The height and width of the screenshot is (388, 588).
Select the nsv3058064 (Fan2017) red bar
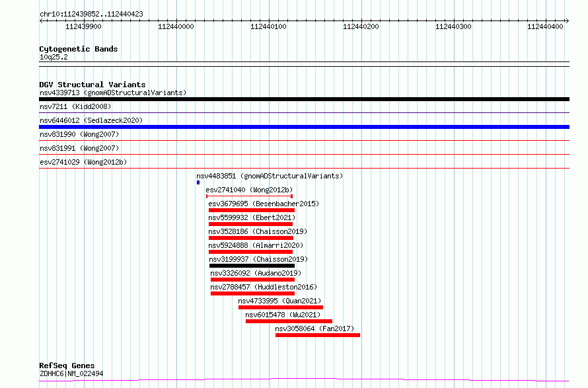[317, 335]
